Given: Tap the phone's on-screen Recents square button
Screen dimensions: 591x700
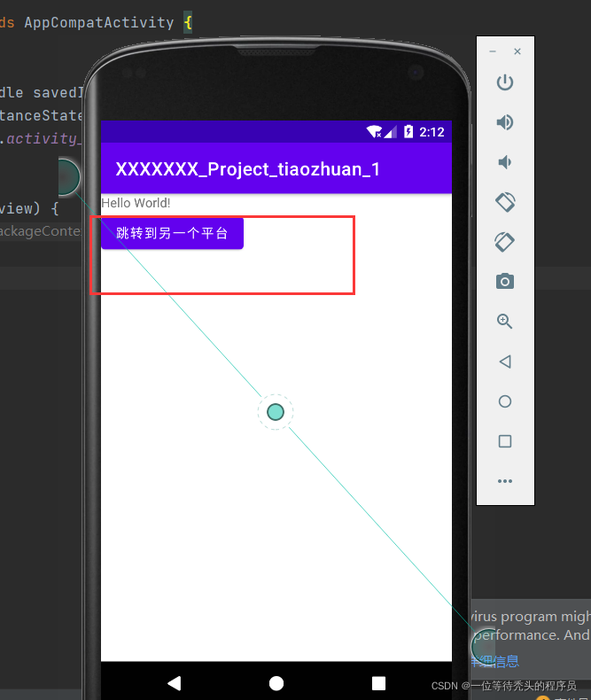Looking at the screenshot, I should coord(378,683).
